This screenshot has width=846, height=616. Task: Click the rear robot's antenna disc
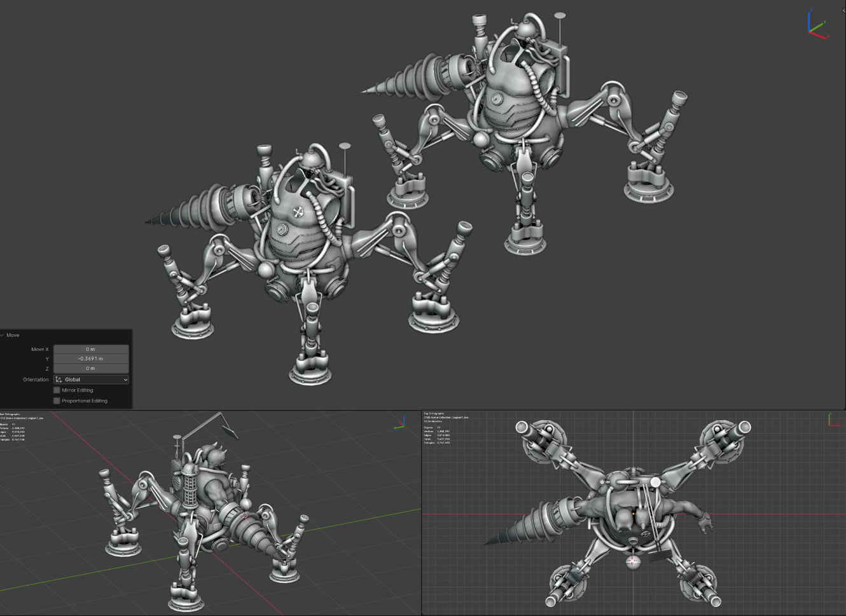[560, 15]
